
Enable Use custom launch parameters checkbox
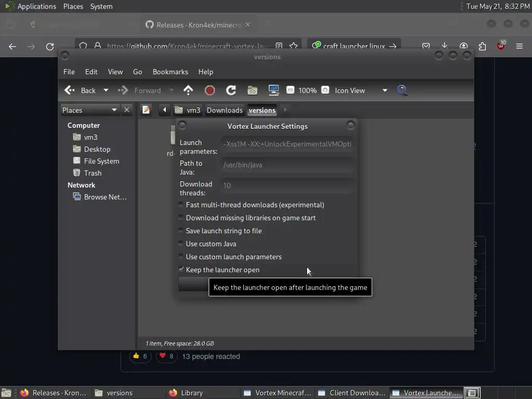pos(180,256)
